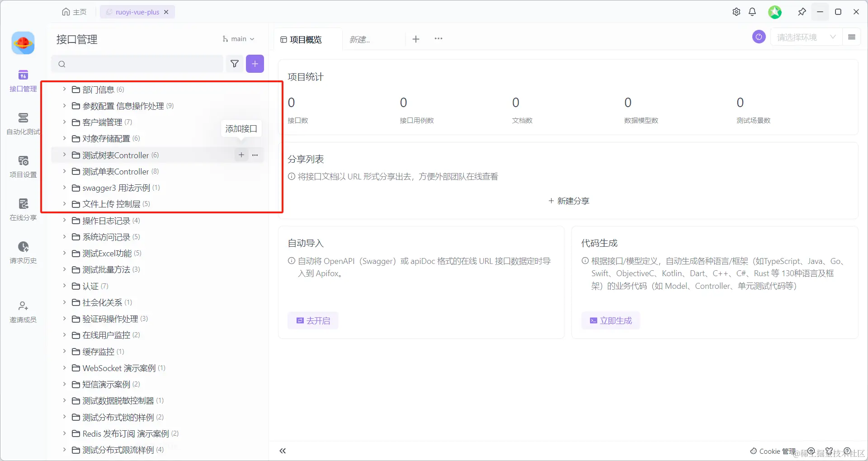This screenshot has width=868, height=461.
Task: Open Cookie 管理 in the status bar
Action: [x=773, y=451]
